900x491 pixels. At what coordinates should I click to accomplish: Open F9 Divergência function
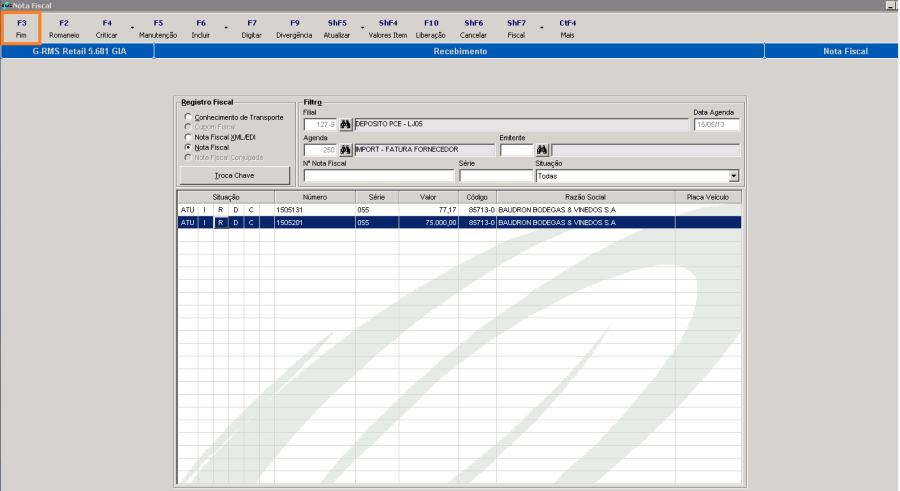(x=294, y=29)
